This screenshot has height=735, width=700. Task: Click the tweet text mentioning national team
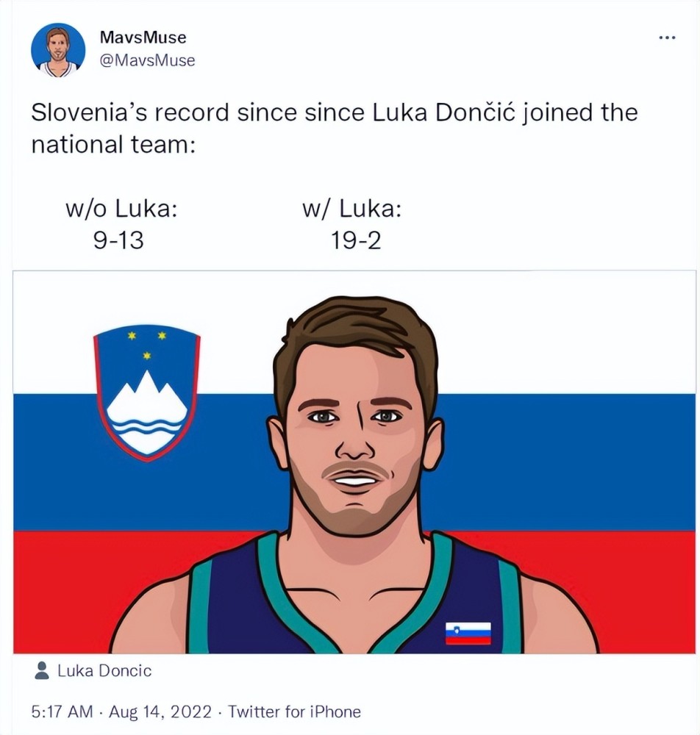[x=335, y=128]
